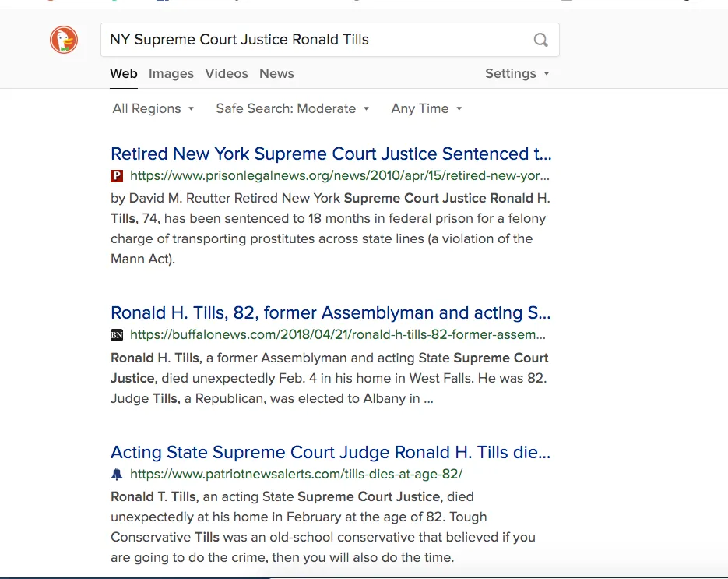
Task: Click snippet line 'Judge Tills, a Republican, was elected'
Action: 272,399
